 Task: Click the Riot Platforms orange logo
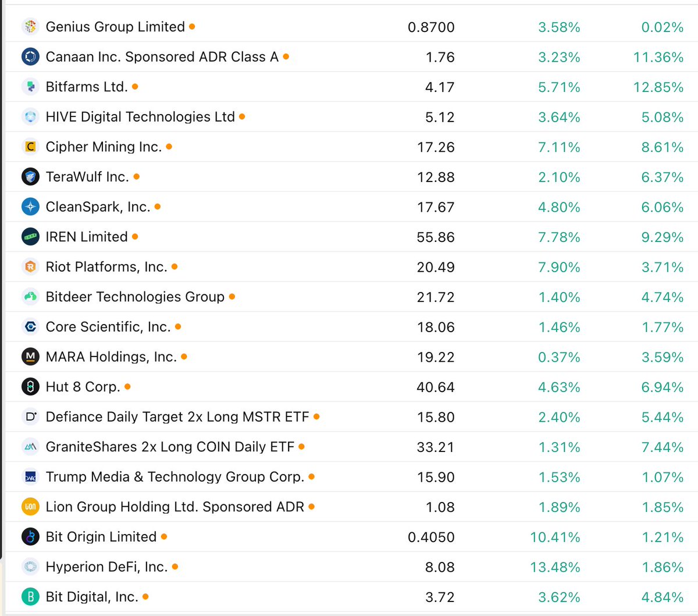point(30,267)
